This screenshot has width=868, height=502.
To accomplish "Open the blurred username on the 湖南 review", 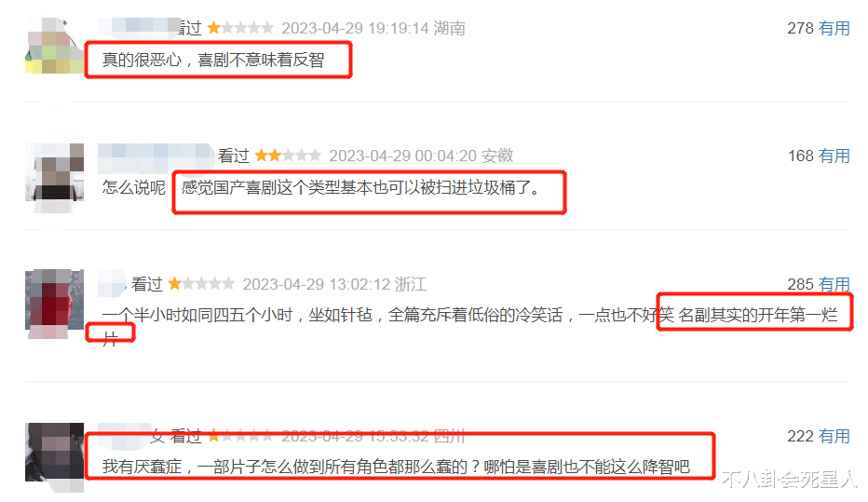I will tap(140, 27).
